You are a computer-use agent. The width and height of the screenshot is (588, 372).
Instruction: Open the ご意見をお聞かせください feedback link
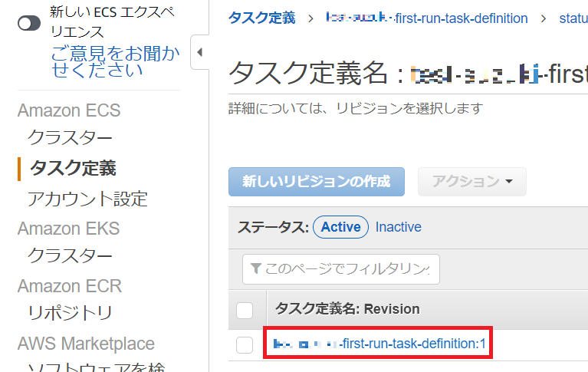coord(115,61)
